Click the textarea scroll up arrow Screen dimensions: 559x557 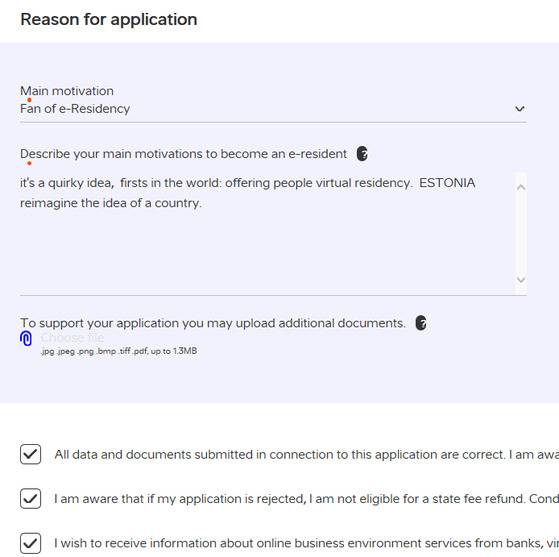point(521,187)
